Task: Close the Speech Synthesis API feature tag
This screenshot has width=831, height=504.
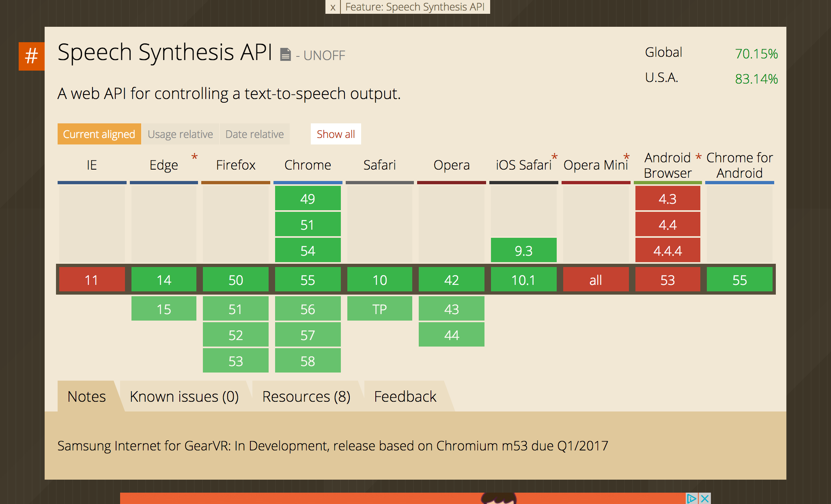Action: pos(333,7)
